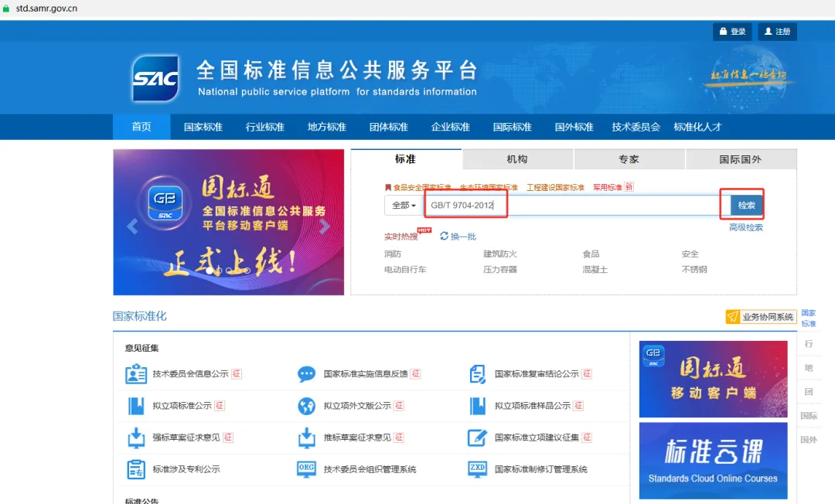This screenshot has height=504, width=835.
Task: Click the 拟立项标准样品公示 book icon
Action: 477,406
